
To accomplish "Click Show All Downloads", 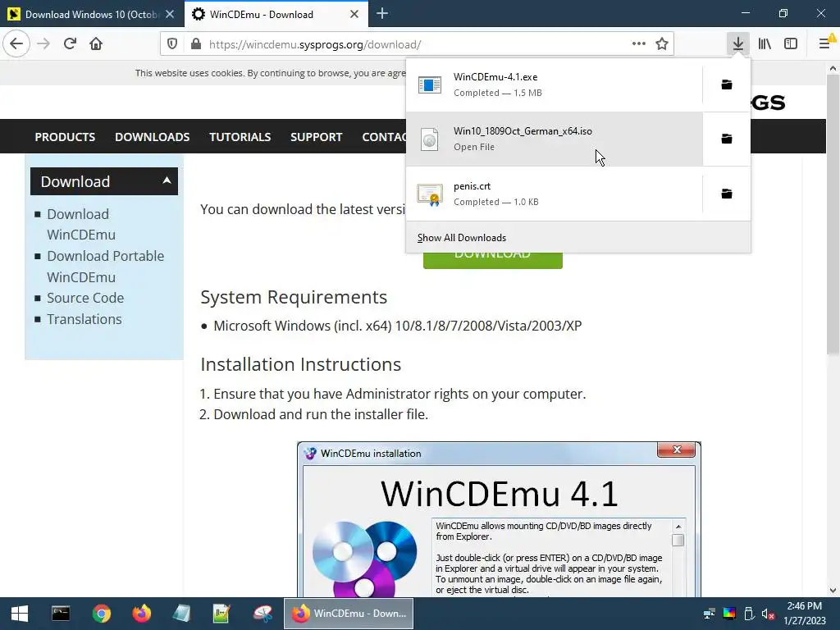I will tap(462, 237).
